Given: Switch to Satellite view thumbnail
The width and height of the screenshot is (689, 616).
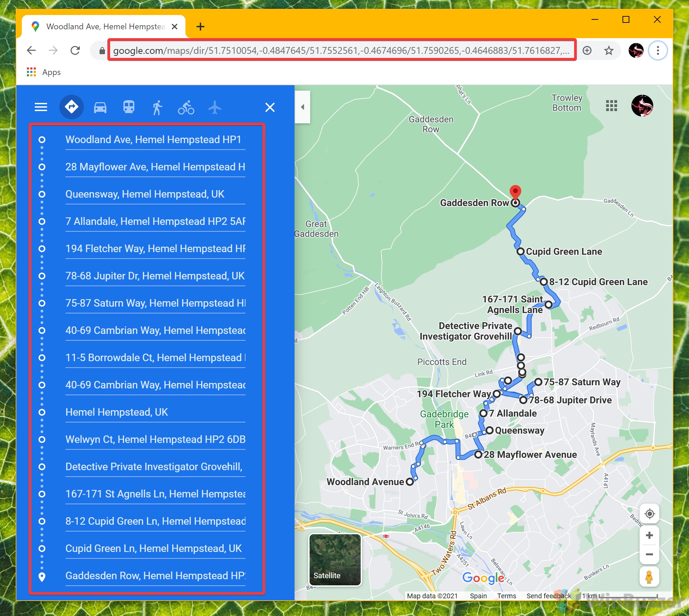Looking at the screenshot, I should pyautogui.click(x=335, y=559).
